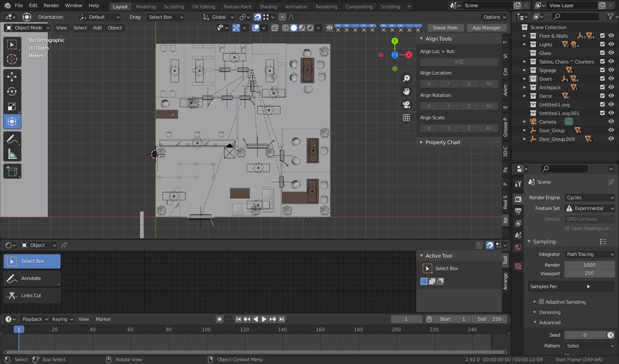Switch to the Shading workspace tab

click(268, 6)
